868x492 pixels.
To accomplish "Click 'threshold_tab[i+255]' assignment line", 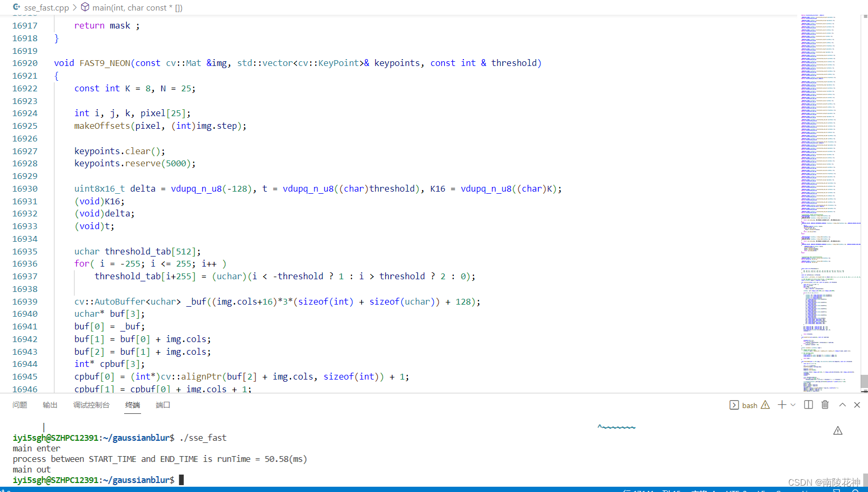I will 285,276.
